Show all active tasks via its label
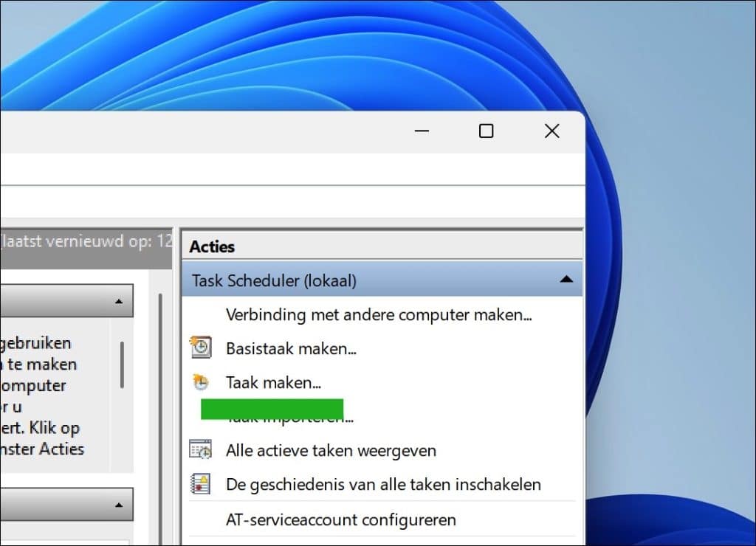 click(x=329, y=450)
